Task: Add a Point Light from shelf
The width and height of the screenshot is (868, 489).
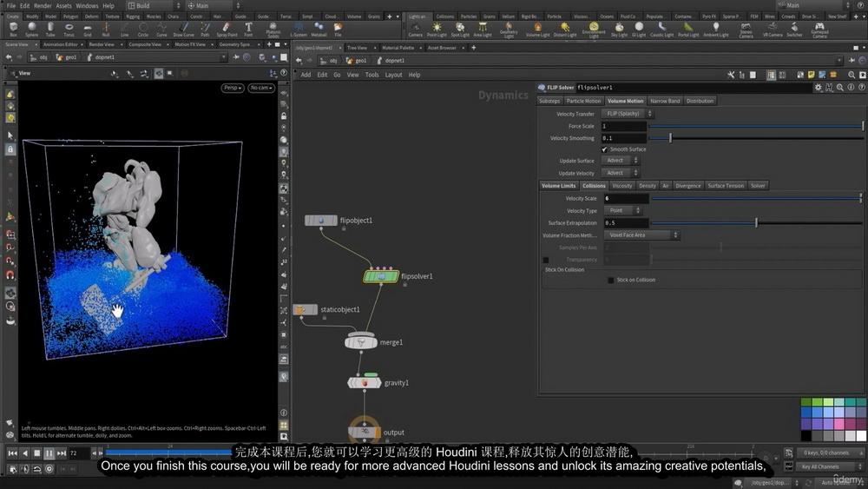Action: [x=437, y=30]
